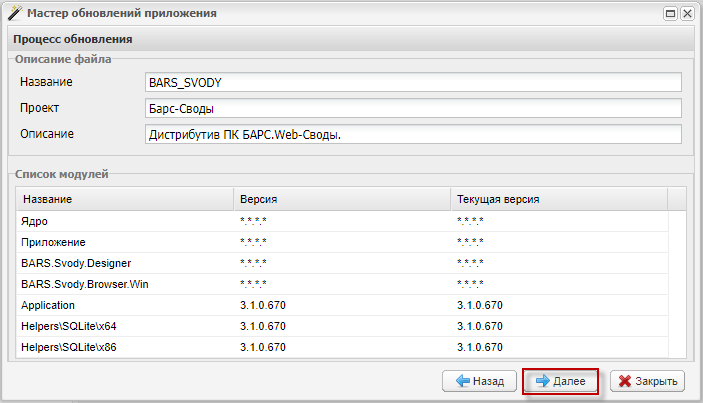The image size is (703, 403).
Task: Maximize the update wizard window
Action: [671, 14]
